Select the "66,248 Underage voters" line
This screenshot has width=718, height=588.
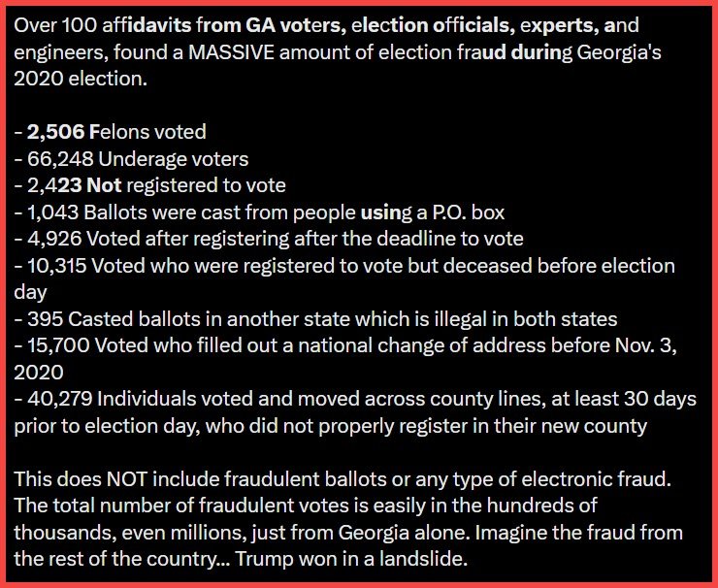[x=131, y=158]
